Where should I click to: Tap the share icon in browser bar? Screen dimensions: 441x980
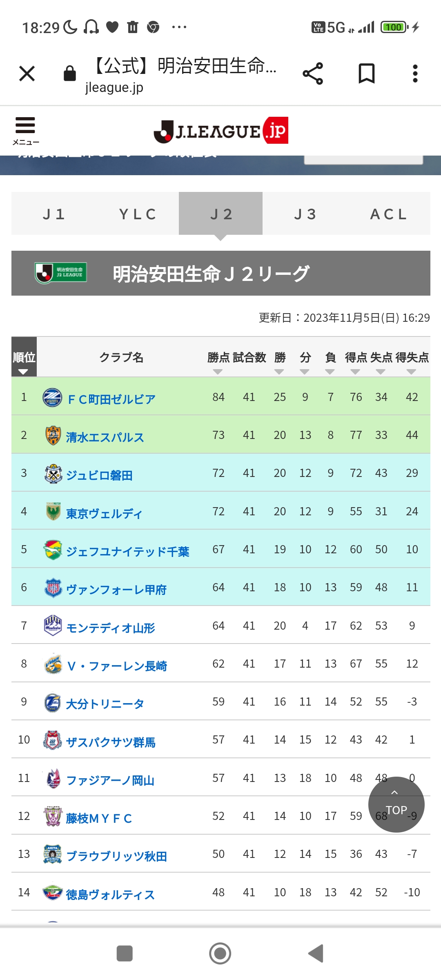coord(313,74)
